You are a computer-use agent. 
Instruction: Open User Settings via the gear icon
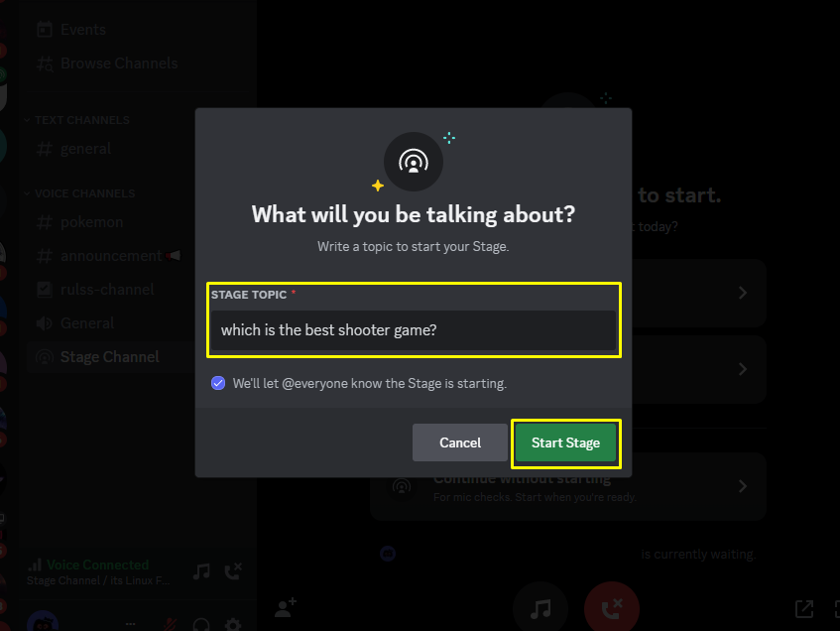tap(233, 625)
